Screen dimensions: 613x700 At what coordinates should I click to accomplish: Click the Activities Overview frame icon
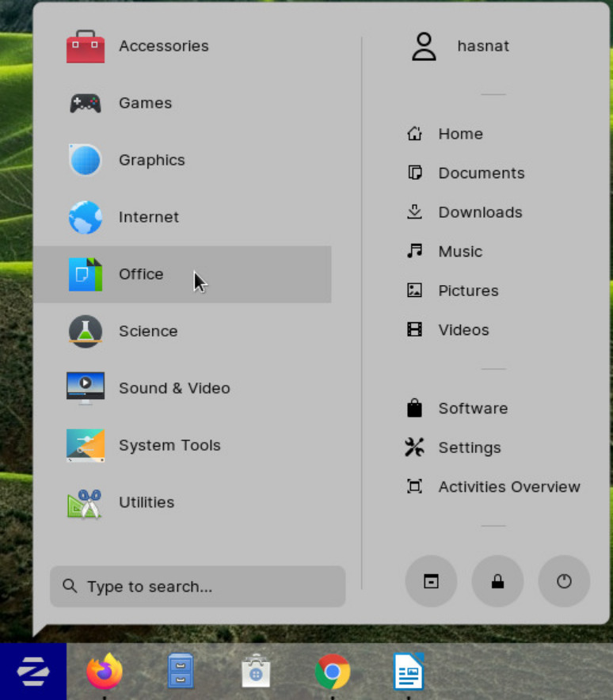(x=414, y=487)
